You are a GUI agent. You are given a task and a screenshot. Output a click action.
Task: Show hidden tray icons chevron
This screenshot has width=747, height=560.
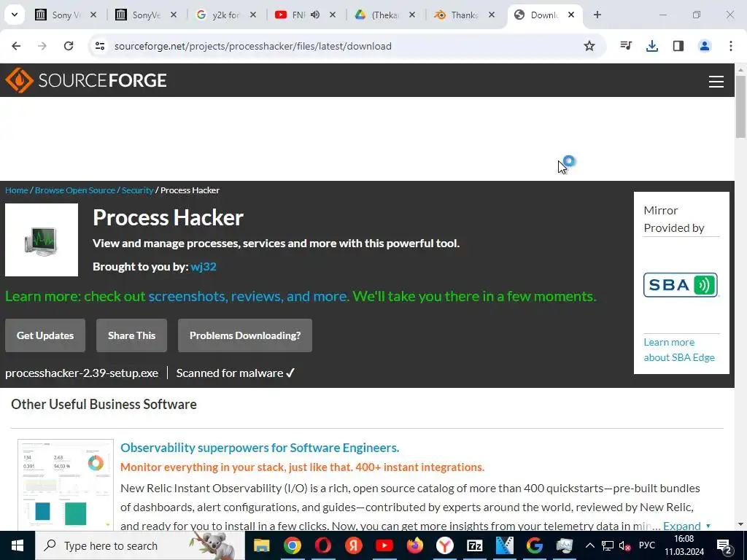pos(589,545)
